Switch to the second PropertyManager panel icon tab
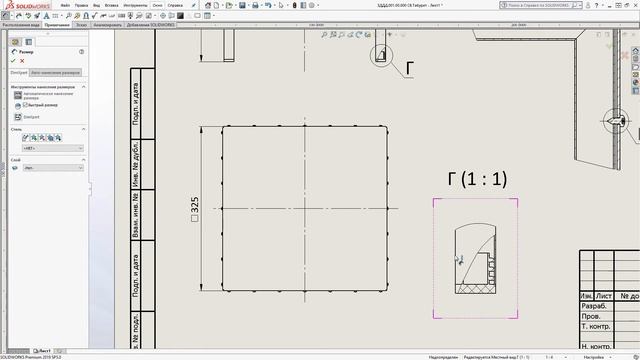Viewport: 640px width, 360px height. coord(29,42)
